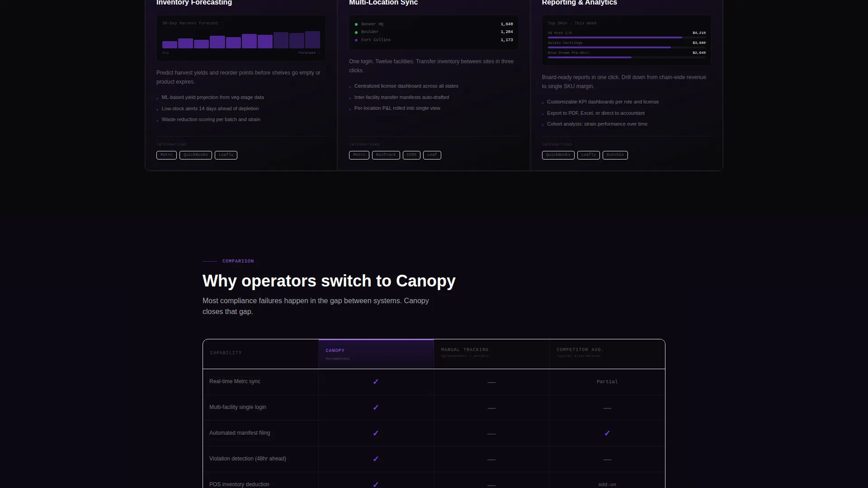The width and height of the screenshot is (868, 488).
Task: Click the 'Top SKUs · This Week' panel title
Action: 572,23
